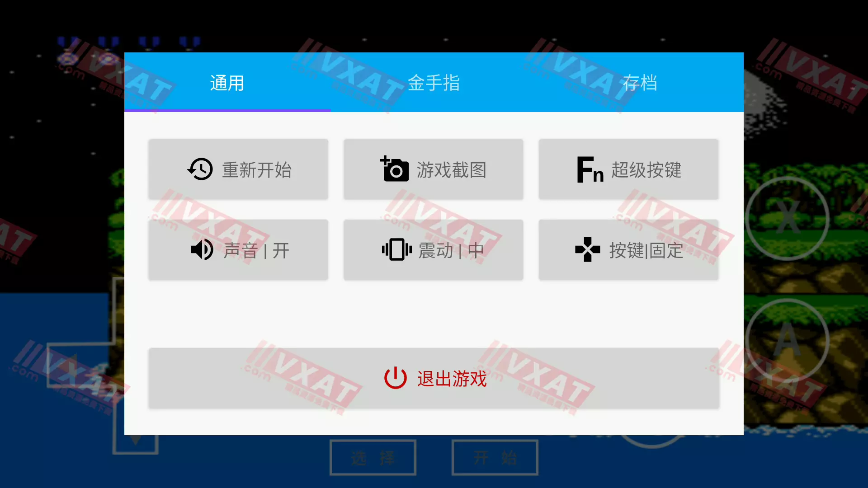Expand 声音 | 开 sound level options
The height and width of the screenshot is (488, 868).
[238, 250]
